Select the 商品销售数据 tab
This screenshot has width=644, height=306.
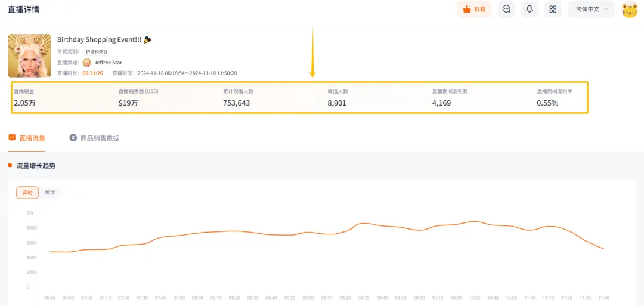click(x=94, y=138)
